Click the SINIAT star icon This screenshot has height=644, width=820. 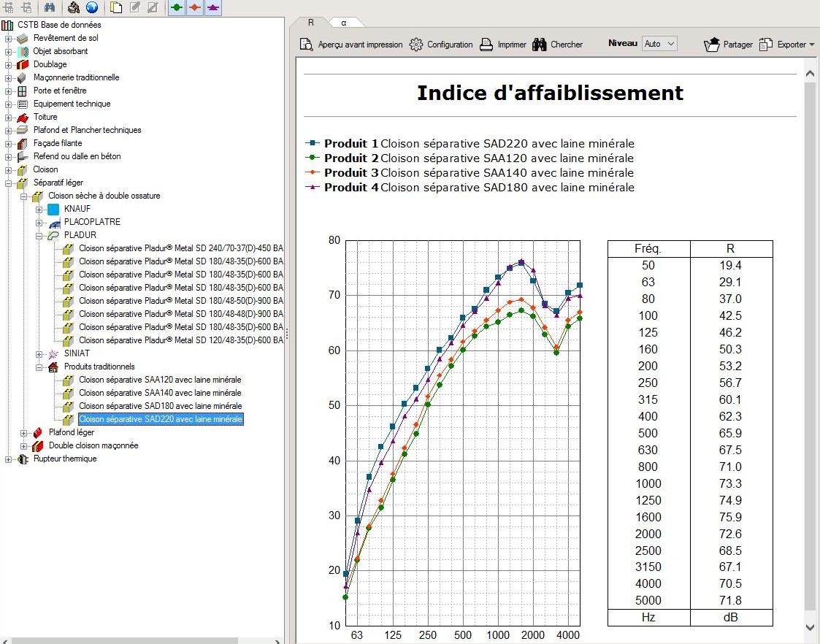point(53,354)
